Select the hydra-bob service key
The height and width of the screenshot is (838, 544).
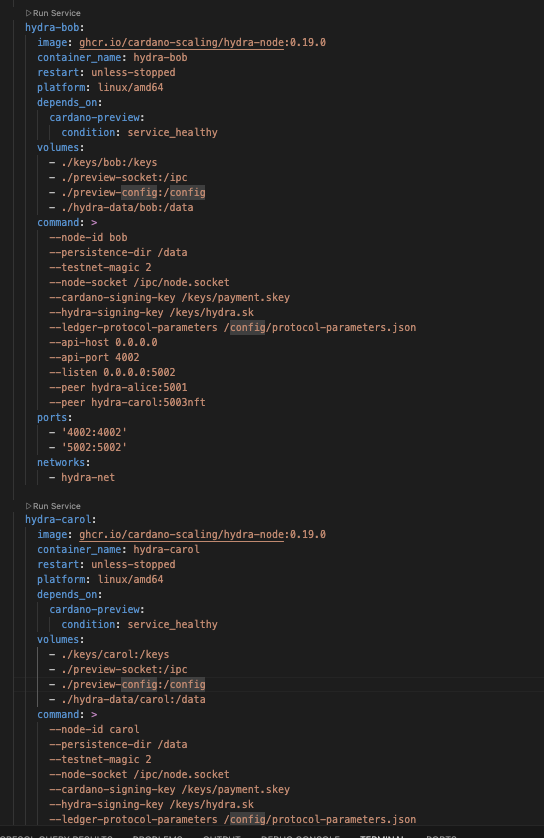(52, 27)
